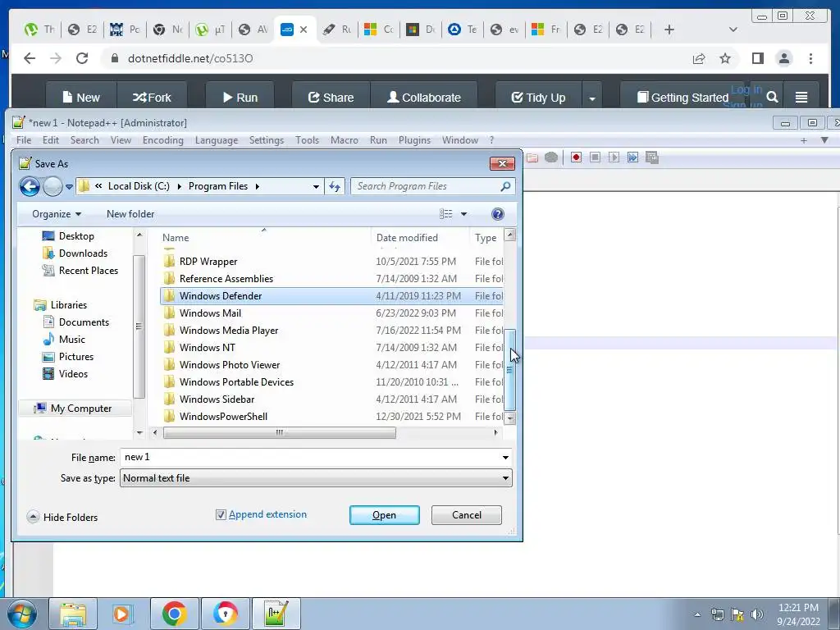
Task: Click the navigation pane scrollbar thumb
Action: 139,326
